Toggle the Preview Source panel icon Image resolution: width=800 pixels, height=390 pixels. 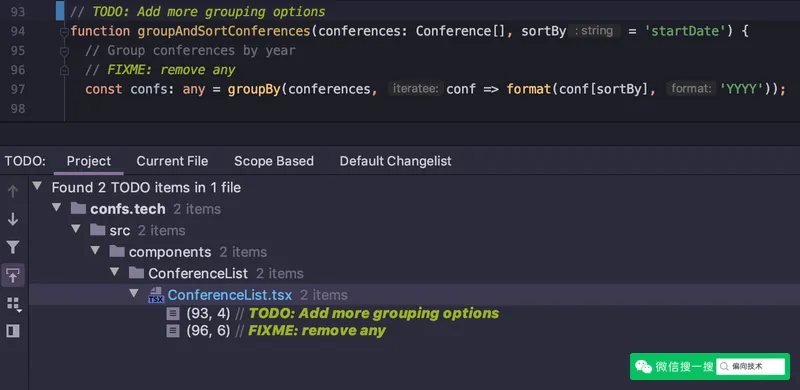[13, 331]
